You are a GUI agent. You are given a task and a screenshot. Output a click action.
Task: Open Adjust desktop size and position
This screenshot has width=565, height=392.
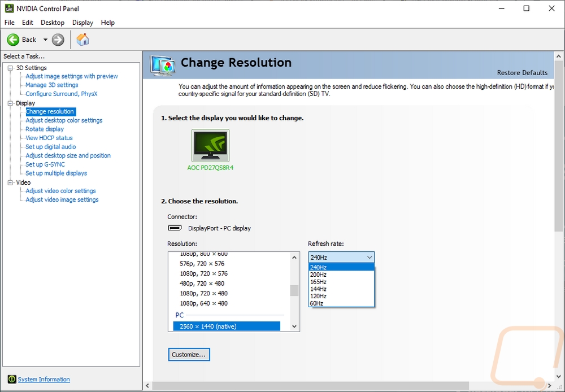click(68, 156)
